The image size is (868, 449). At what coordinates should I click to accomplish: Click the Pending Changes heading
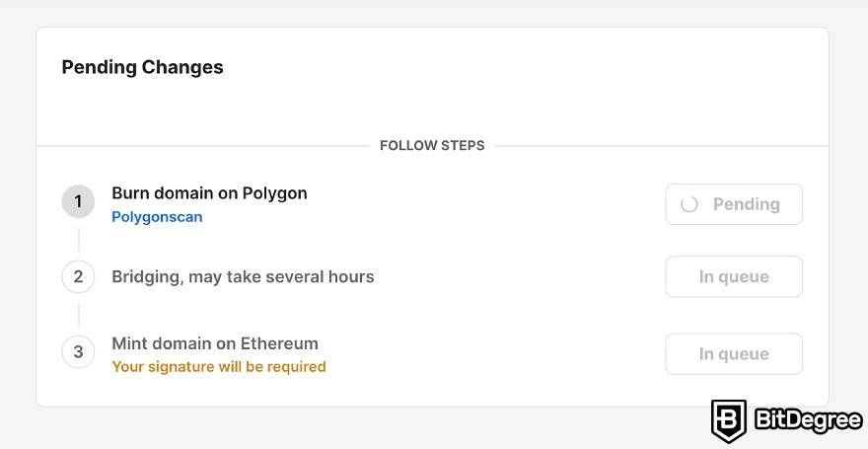[143, 67]
